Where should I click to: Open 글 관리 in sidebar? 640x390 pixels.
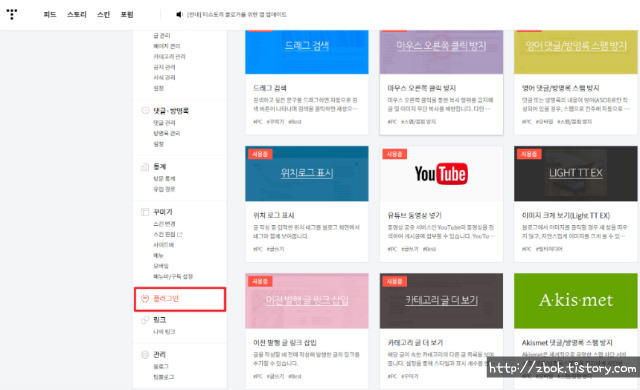click(x=162, y=35)
